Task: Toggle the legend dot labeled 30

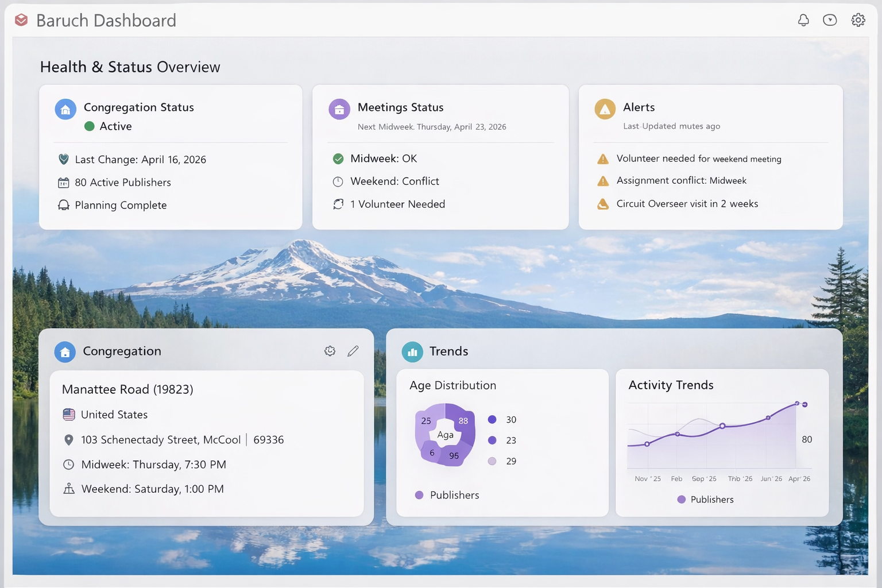Action: [x=492, y=420]
